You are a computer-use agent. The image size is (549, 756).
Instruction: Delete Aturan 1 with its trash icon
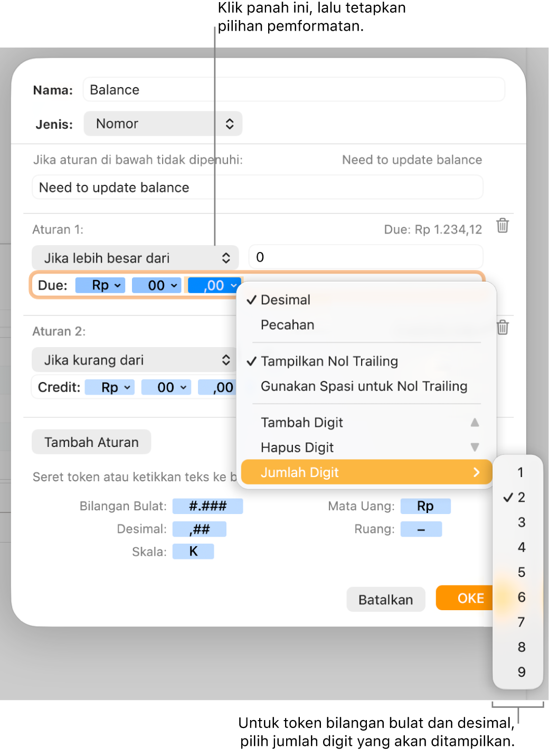(503, 226)
